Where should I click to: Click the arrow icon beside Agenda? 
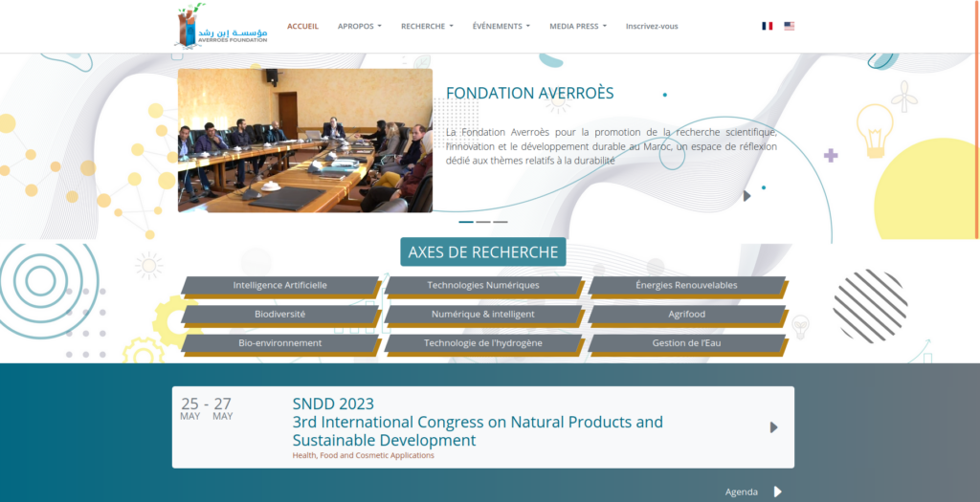777,491
